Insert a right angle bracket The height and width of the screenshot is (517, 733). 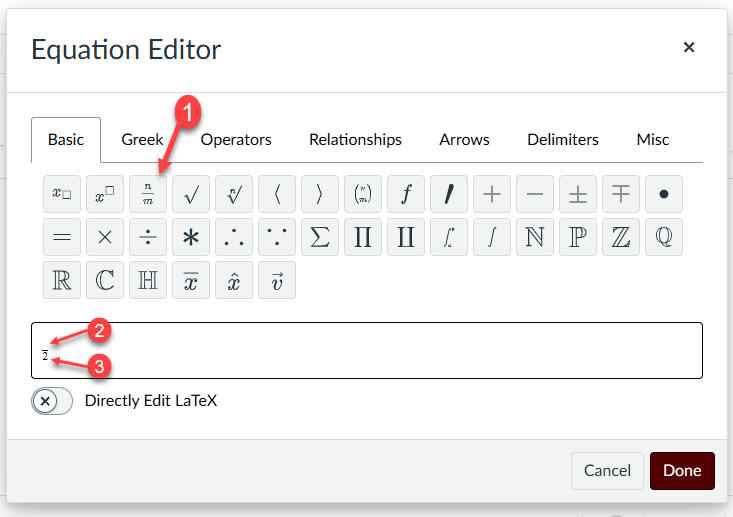[320, 194]
